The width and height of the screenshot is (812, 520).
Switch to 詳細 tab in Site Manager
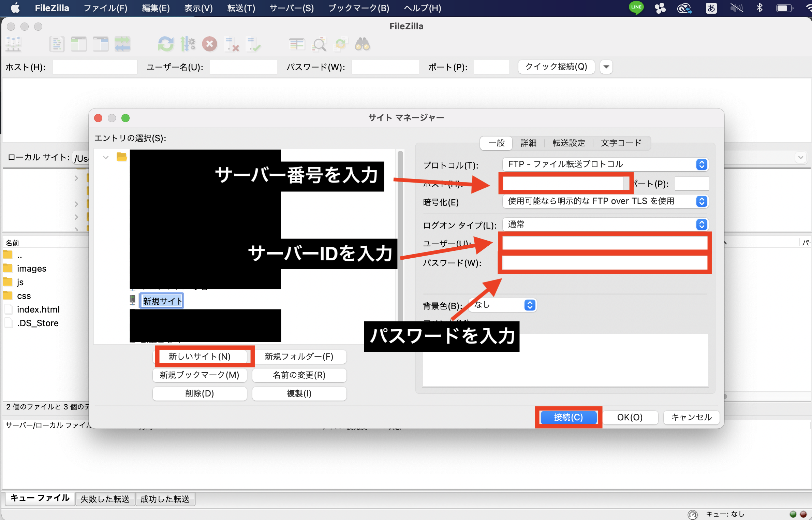pyautogui.click(x=528, y=143)
